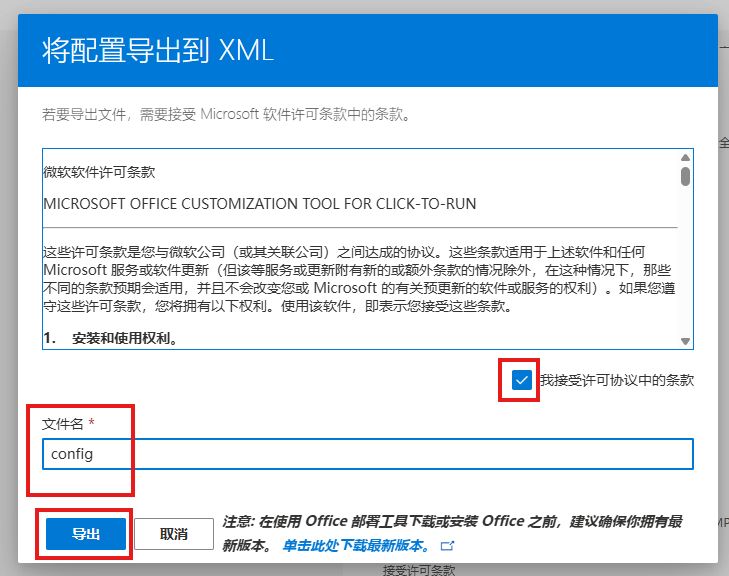
Task: Click the scroll-down arrow in license box
Action: click(x=685, y=341)
